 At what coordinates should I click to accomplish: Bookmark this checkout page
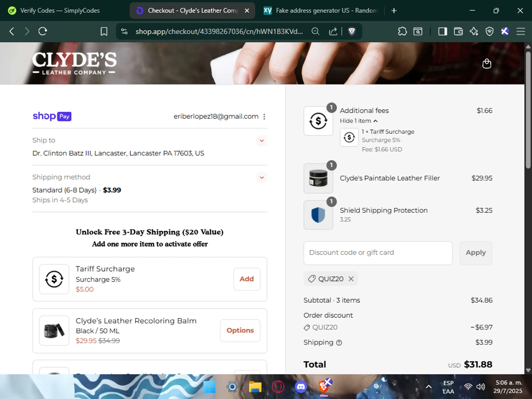[104, 32]
